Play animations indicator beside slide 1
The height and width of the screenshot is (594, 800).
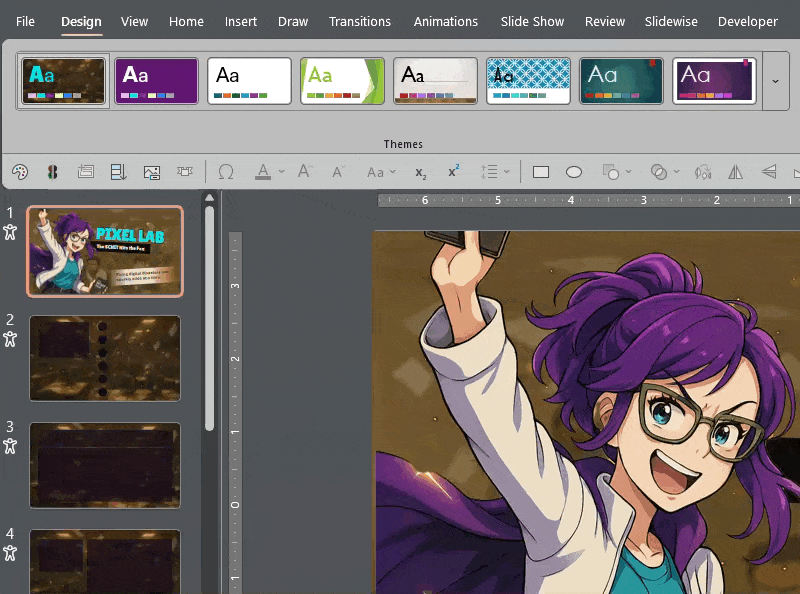[9, 230]
